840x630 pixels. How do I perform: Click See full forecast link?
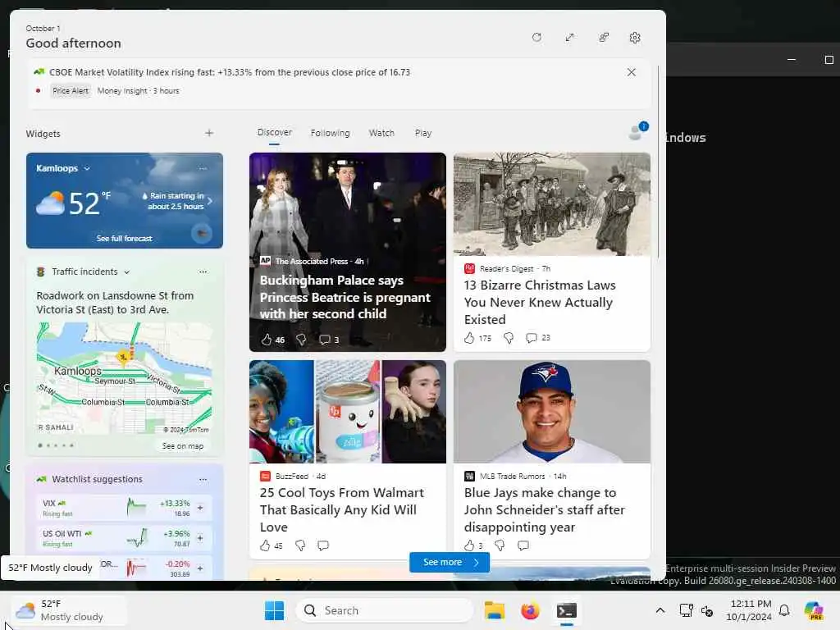(125, 239)
